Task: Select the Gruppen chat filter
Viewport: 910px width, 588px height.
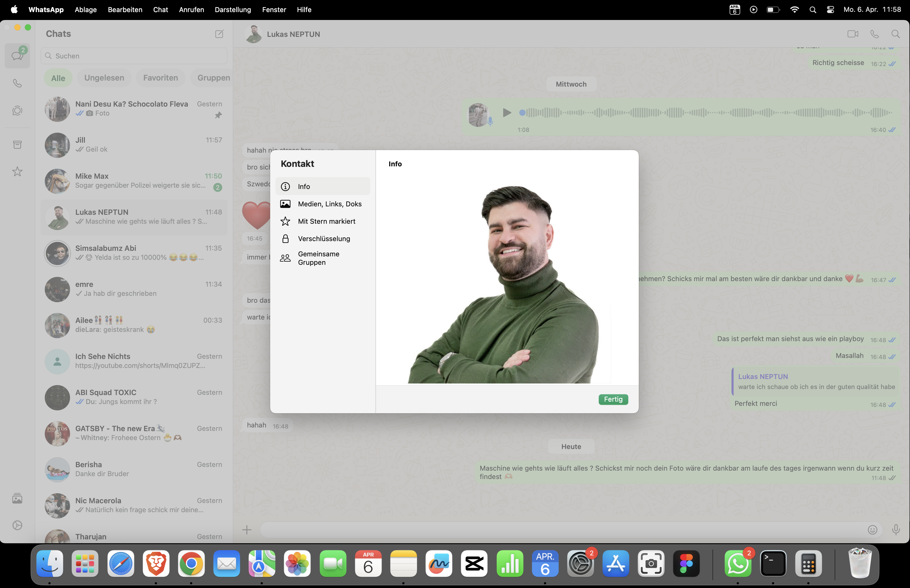Action: coord(214,78)
